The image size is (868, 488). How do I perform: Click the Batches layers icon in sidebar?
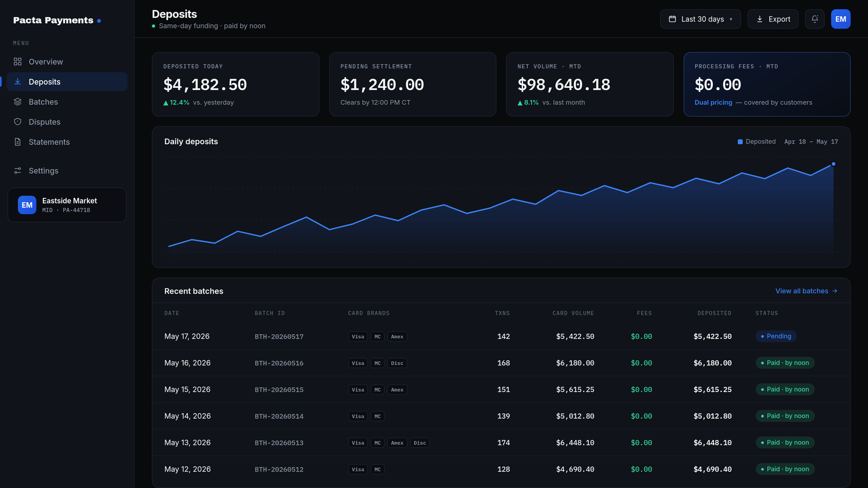pos(18,102)
